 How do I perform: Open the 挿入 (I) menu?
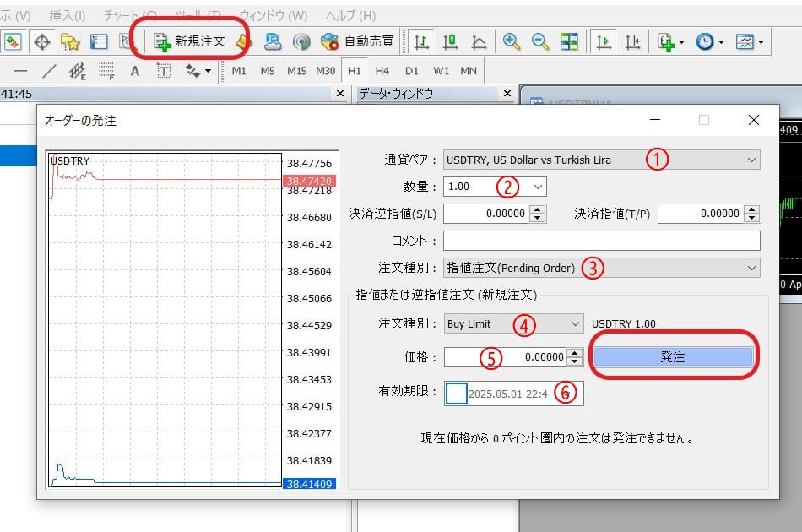coord(68,15)
